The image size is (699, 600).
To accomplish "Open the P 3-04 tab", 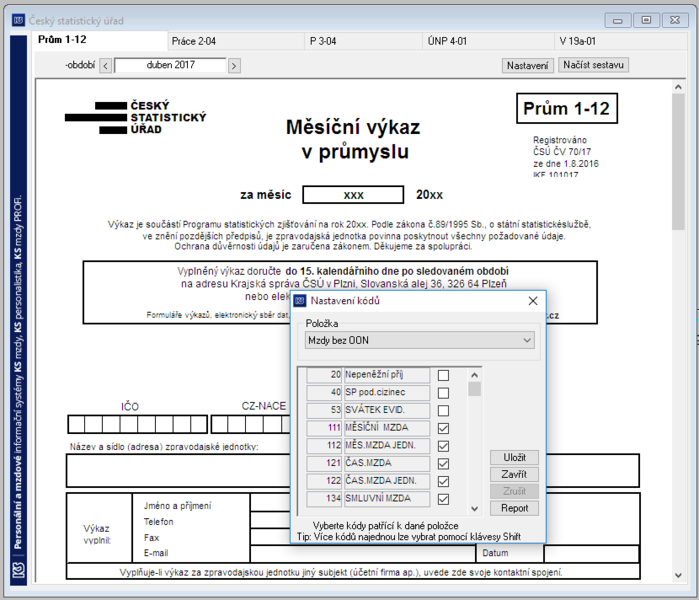I will (x=363, y=41).
